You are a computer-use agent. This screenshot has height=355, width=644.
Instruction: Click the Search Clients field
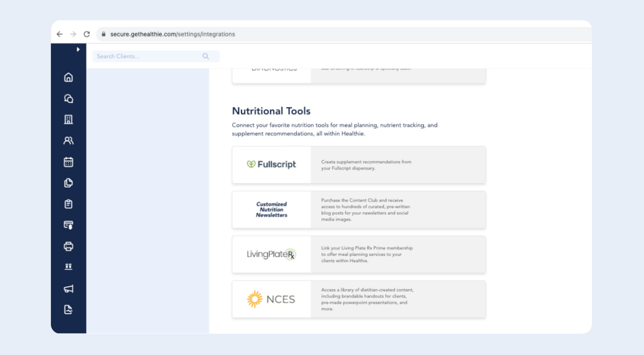(x=156, y=56)
